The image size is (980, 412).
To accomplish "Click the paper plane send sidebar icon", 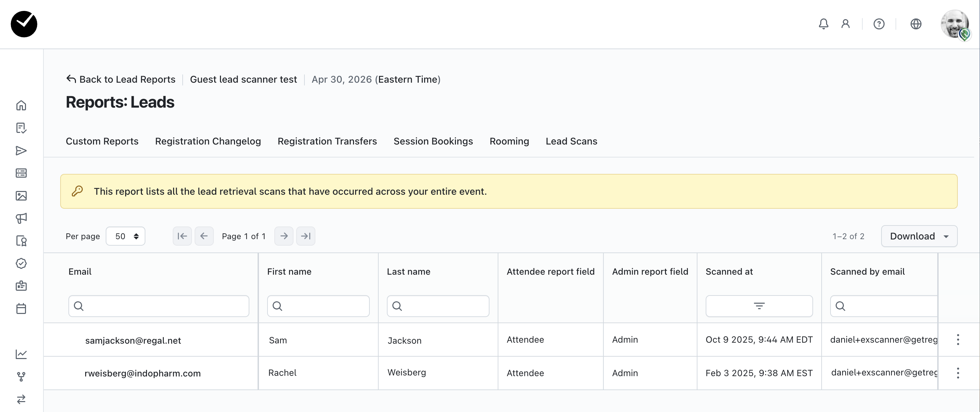I will click(21, 151).
